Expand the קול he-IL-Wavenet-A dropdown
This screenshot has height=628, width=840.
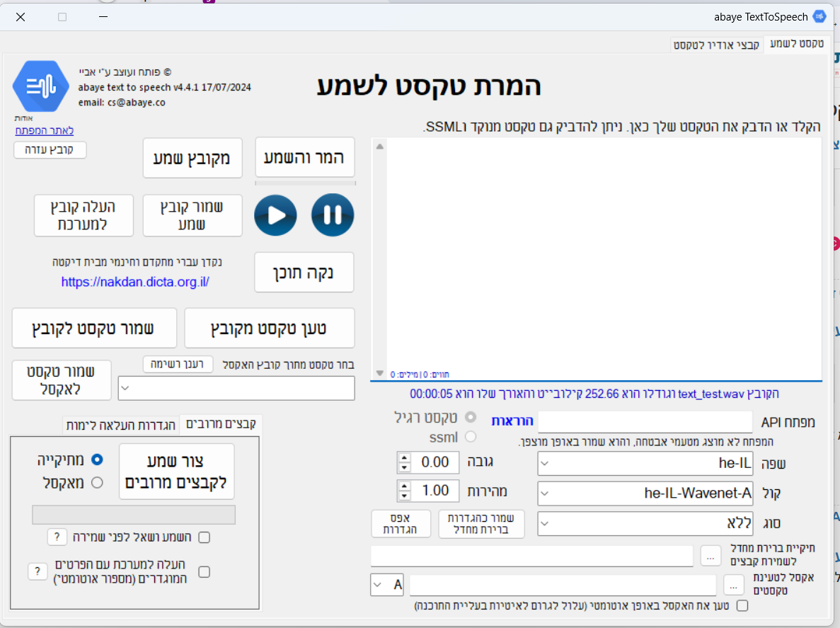pyautogui.click(x=545, y=493)
